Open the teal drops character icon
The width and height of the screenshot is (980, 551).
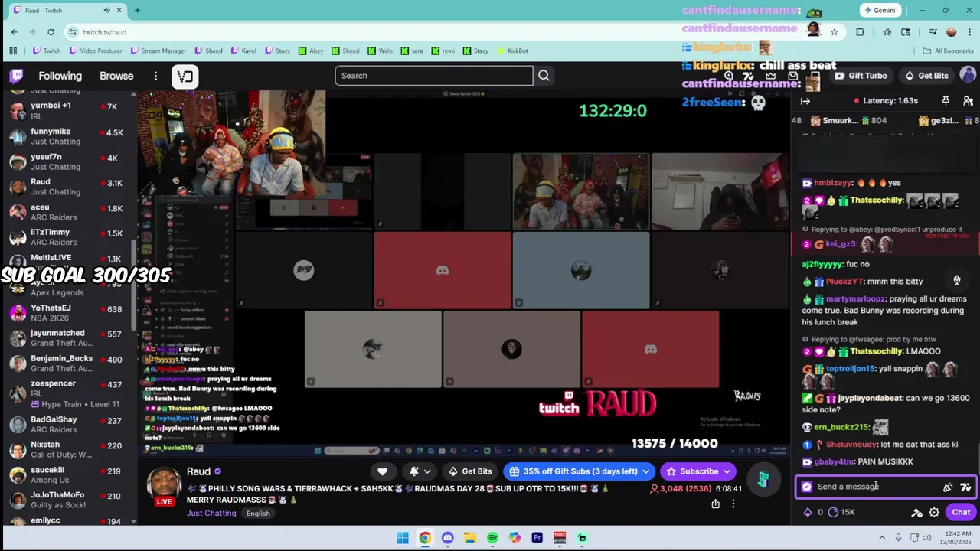(x=763, y=478)
